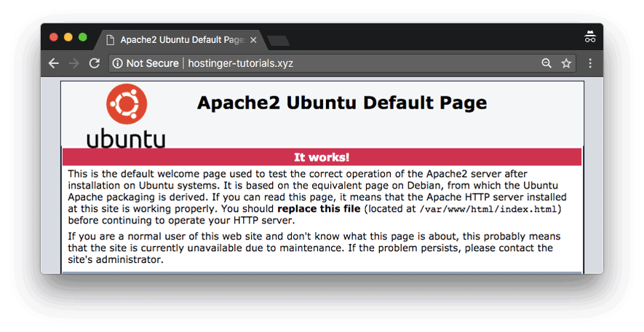Click the Not Secure label

(152, 63)
